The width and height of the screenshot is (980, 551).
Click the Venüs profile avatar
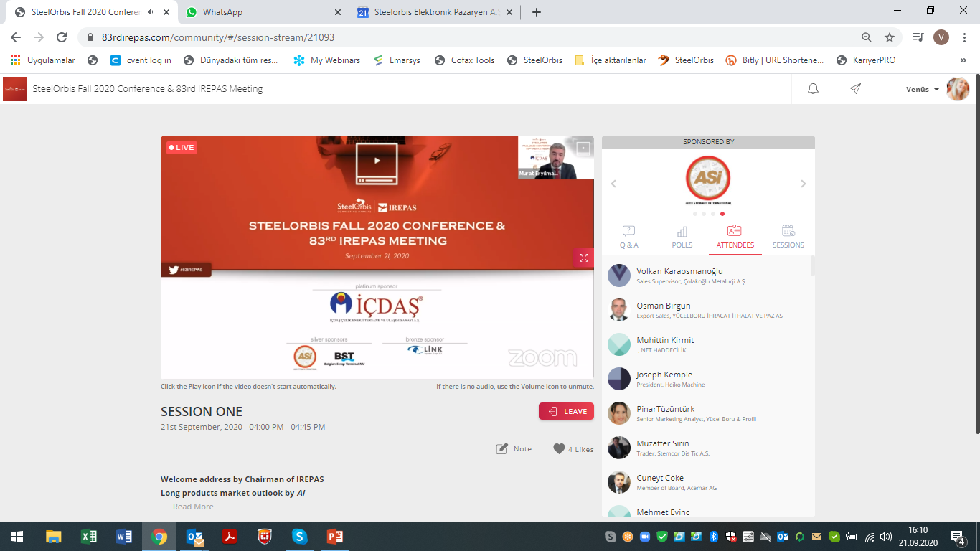pos(958,89)
